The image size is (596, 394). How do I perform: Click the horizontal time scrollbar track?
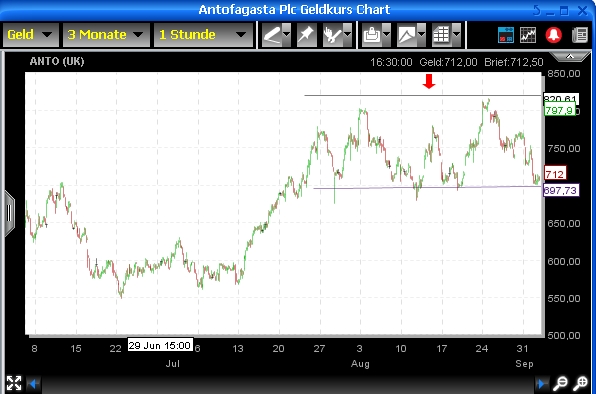click(287, 384)
